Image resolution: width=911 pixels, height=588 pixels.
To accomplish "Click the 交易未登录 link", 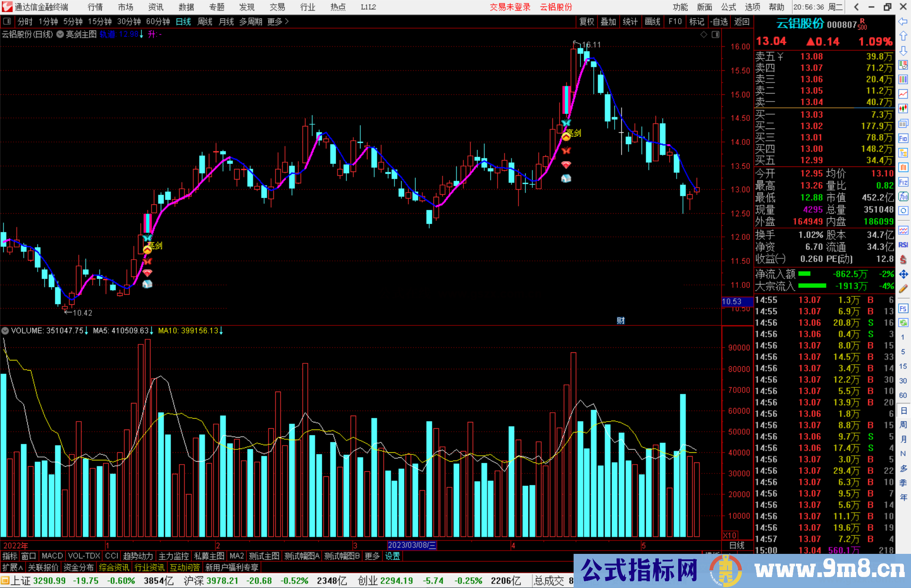I will point(509,7).
